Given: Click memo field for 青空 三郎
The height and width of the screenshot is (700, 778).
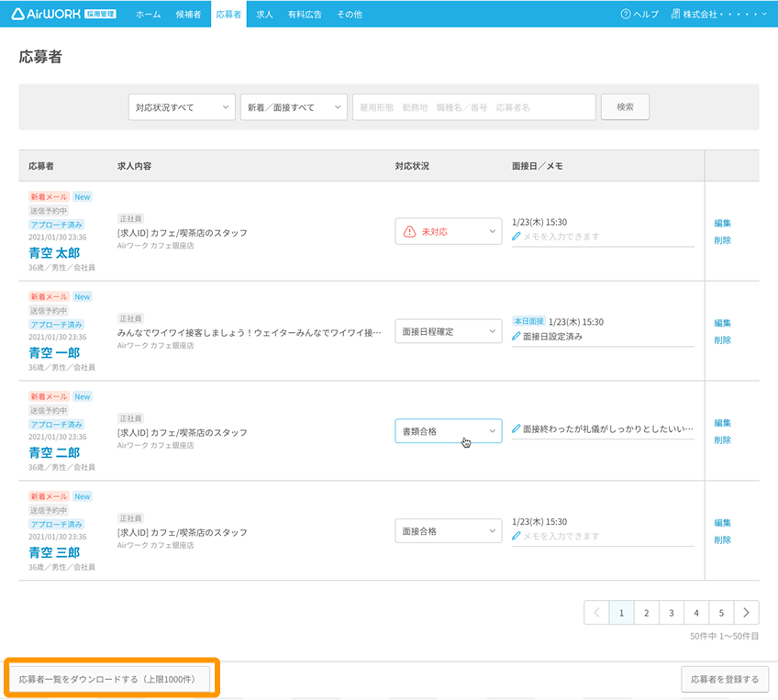Looking at the screenshot, I should (x=603, y=537).
